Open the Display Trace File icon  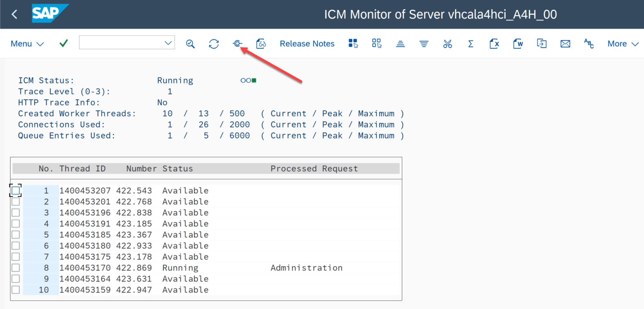[261, 44]
